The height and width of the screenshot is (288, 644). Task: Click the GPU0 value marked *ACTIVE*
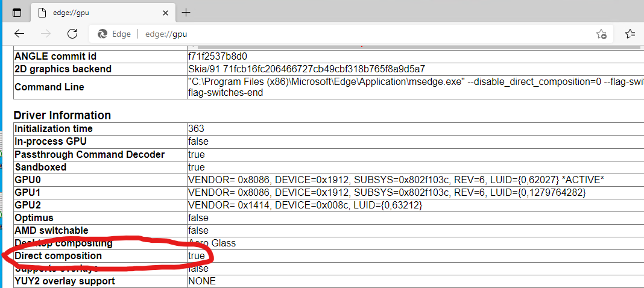pyautogui.click(x=396, y=180)
